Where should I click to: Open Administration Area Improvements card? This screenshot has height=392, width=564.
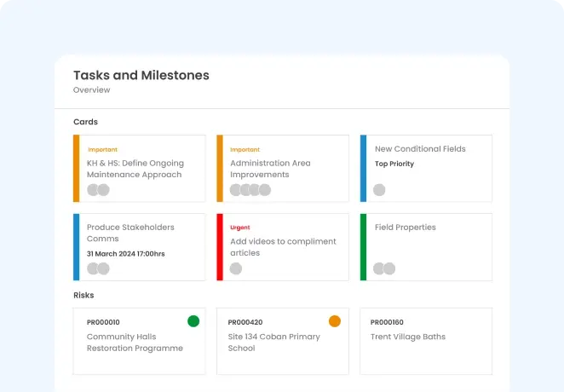coord(270,169)
